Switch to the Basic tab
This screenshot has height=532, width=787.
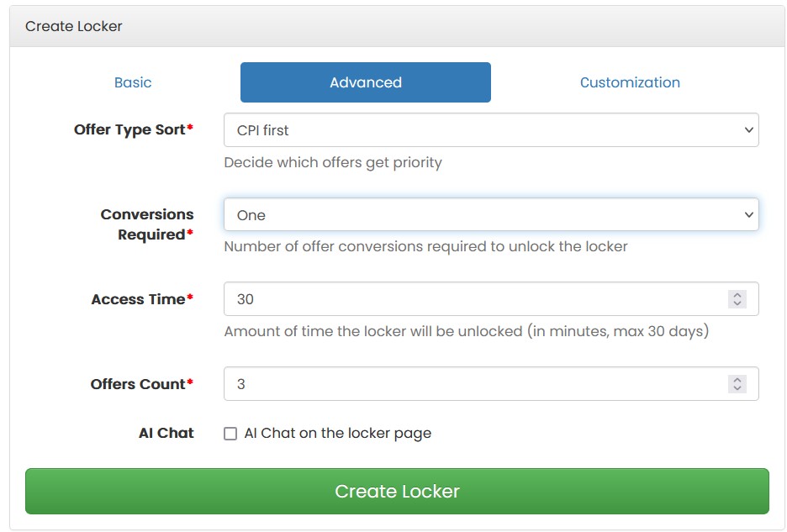pyautogui.click(x=133, y=82)
